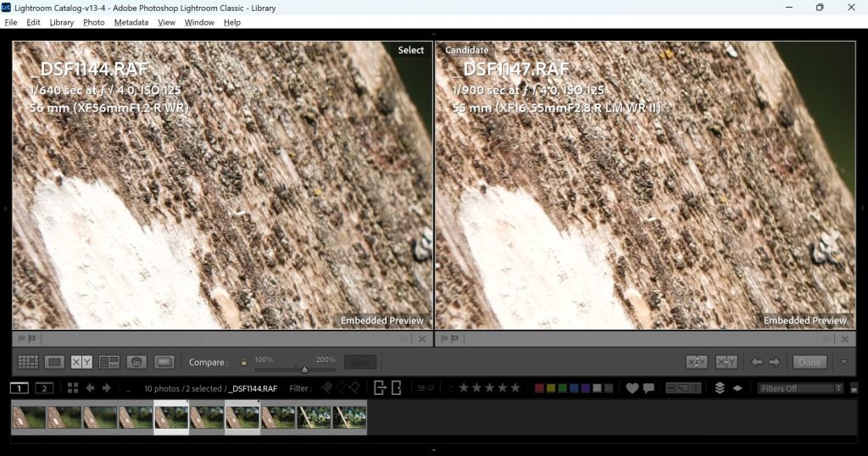Viewport: 868px width, 456px height.
Task: Click filmstrip Grid shortcut icon
Action: click(73, 388)
